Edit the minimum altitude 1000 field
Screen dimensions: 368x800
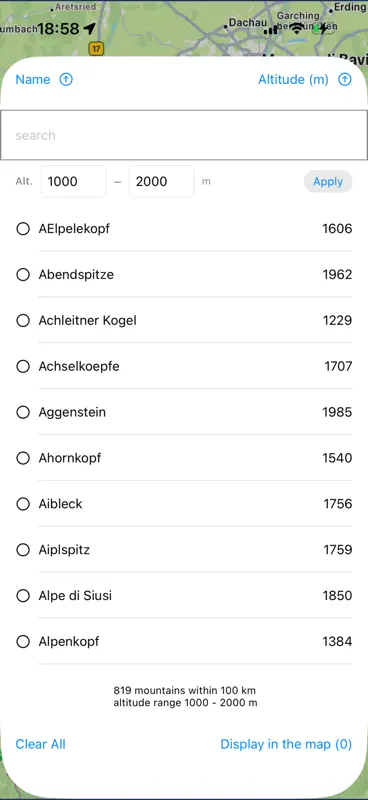[x=73, y=182]
